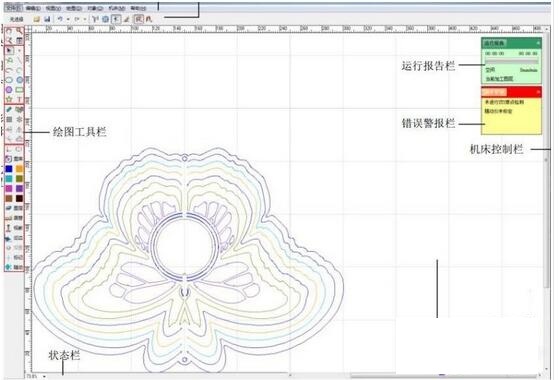Pick the purple layer color swatch

coord(19,188)
